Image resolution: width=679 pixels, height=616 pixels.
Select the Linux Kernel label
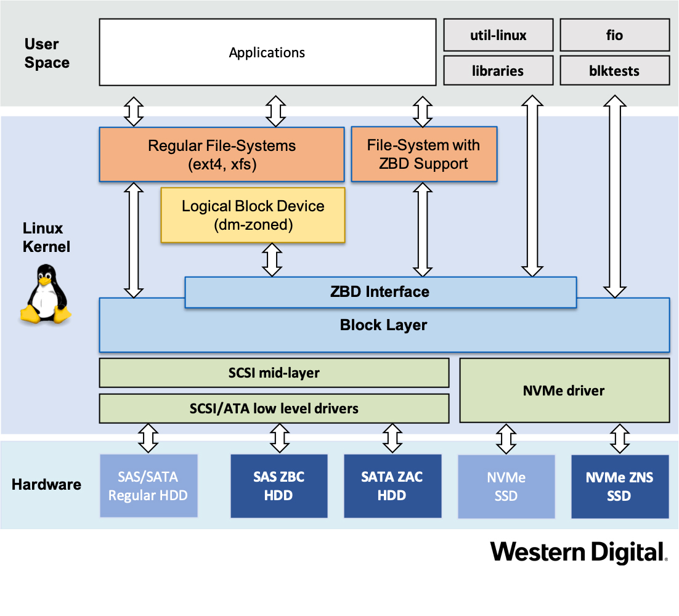46,237
